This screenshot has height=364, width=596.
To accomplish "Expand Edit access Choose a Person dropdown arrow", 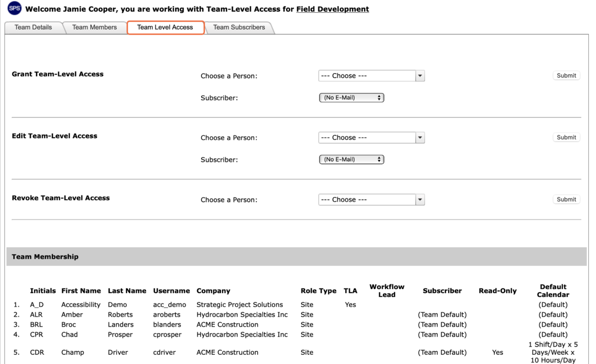I will [420, 137].
